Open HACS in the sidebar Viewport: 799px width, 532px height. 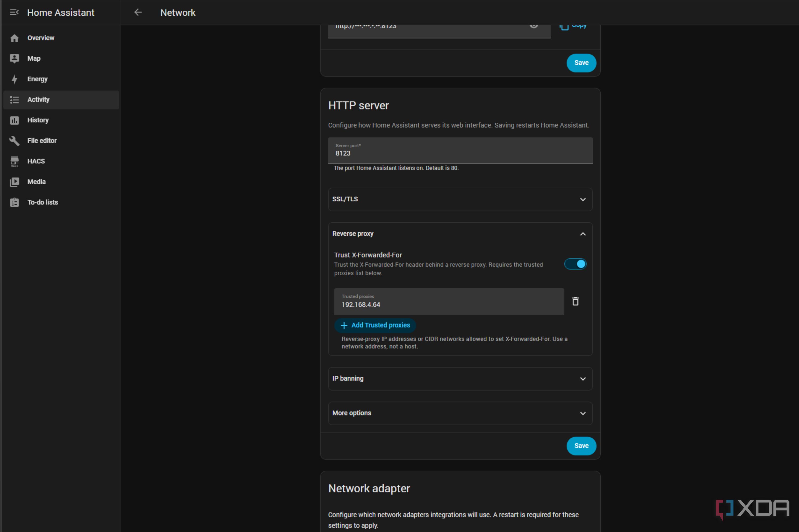click(61, 161)
